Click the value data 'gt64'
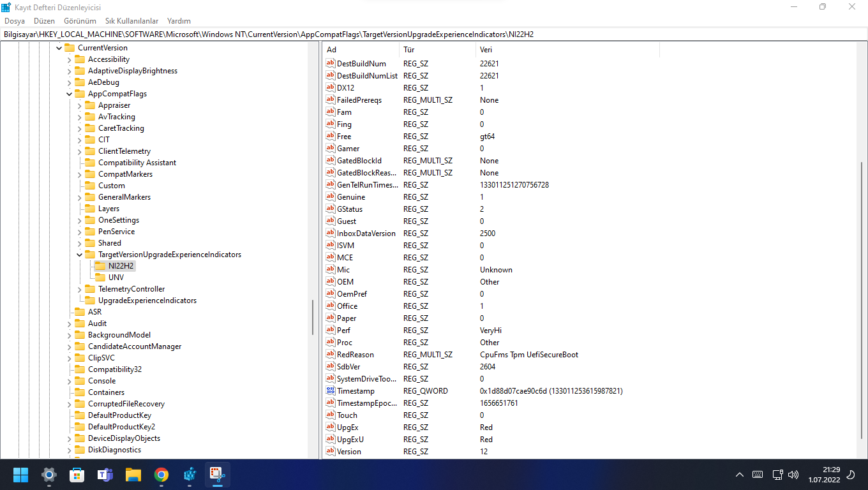Viewport: 868px width, 490px height. click(487, 137)
